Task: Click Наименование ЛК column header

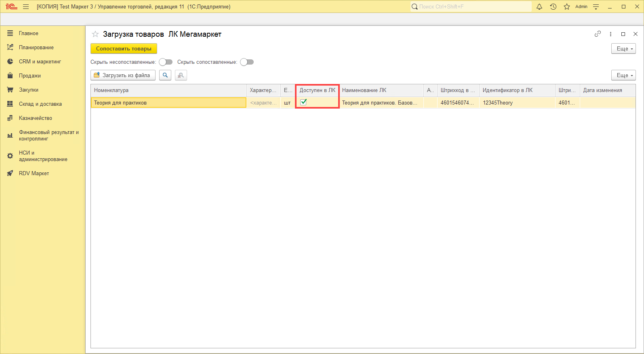Action: [x=381, y=90]
